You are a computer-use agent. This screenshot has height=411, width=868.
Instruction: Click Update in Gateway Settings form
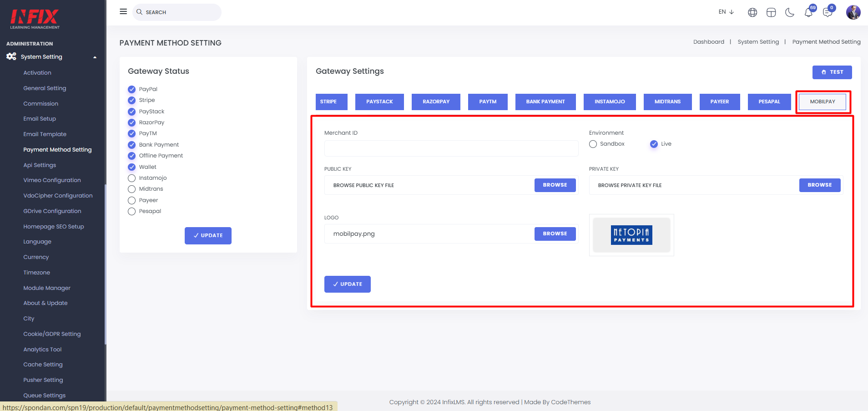click(348, 284)
